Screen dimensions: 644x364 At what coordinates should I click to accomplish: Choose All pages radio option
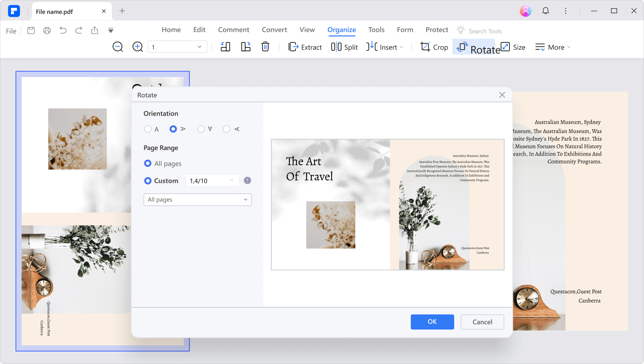(148, 163)
